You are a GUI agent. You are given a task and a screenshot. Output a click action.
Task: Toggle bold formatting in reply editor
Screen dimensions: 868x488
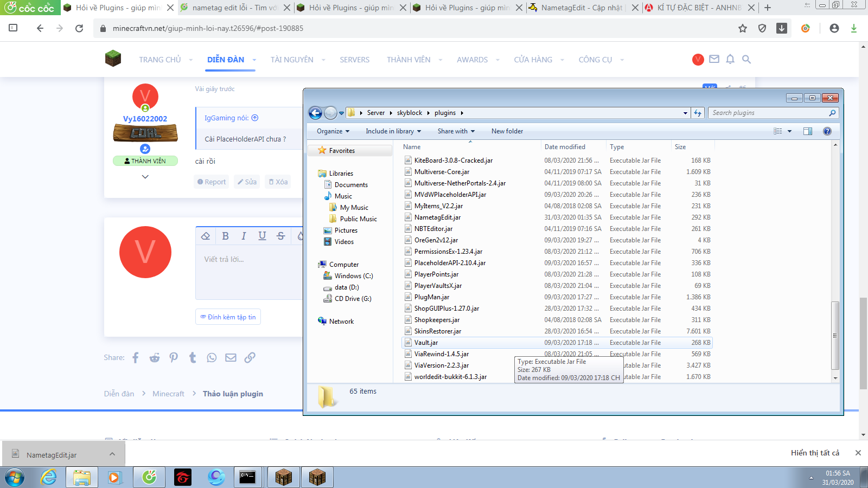point(226,236)
